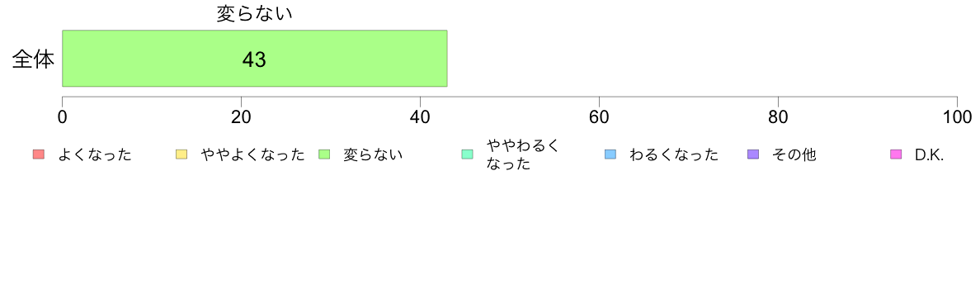Select the D.K. legend label
Image resolution: width=980 pixels, height=304 pixels.
pos(930,155)
